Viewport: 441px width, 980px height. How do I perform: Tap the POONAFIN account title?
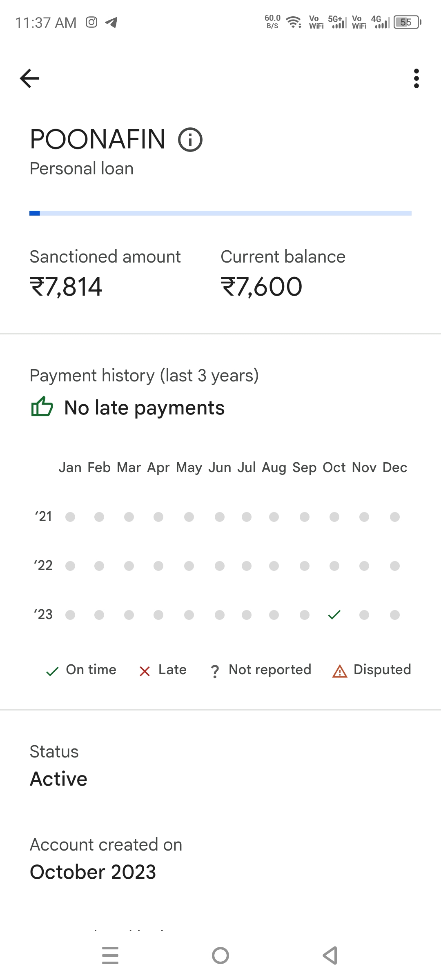pyautogui.click(x=98, y=139)
